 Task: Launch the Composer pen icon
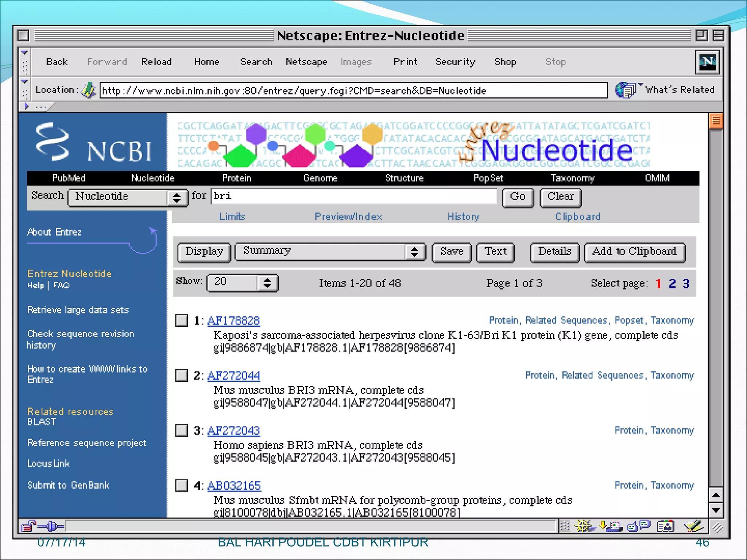[693, 526]
